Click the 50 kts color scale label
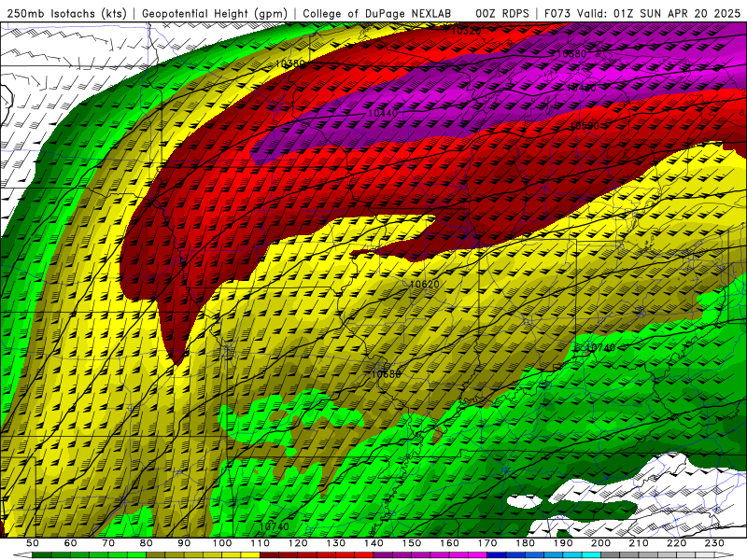Viewport: 747px width, 560px height. pyautogui.click(x=33, y=543)
